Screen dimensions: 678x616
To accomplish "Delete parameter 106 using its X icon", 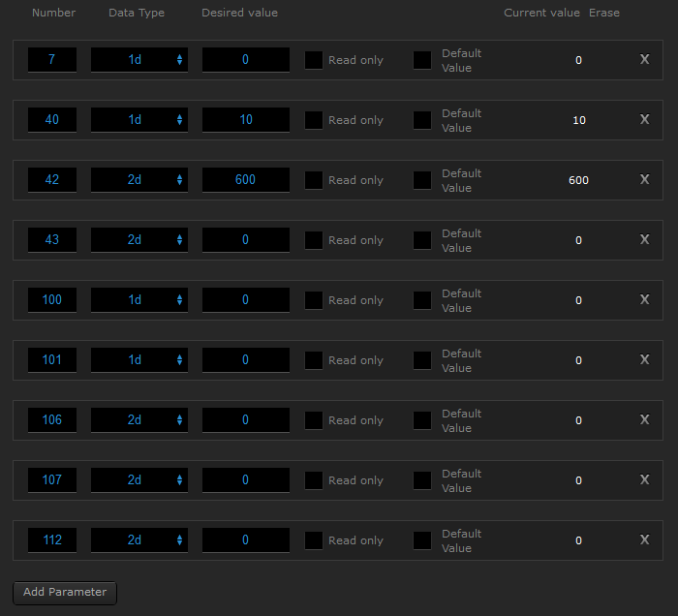I will click(x=644, y=419).
